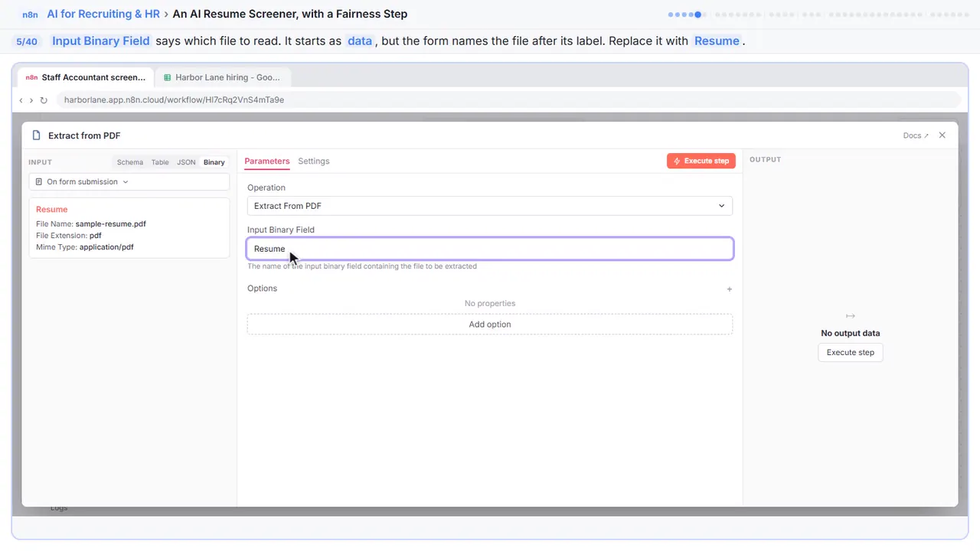Click Execute step in the Output panel

[851, 353]
